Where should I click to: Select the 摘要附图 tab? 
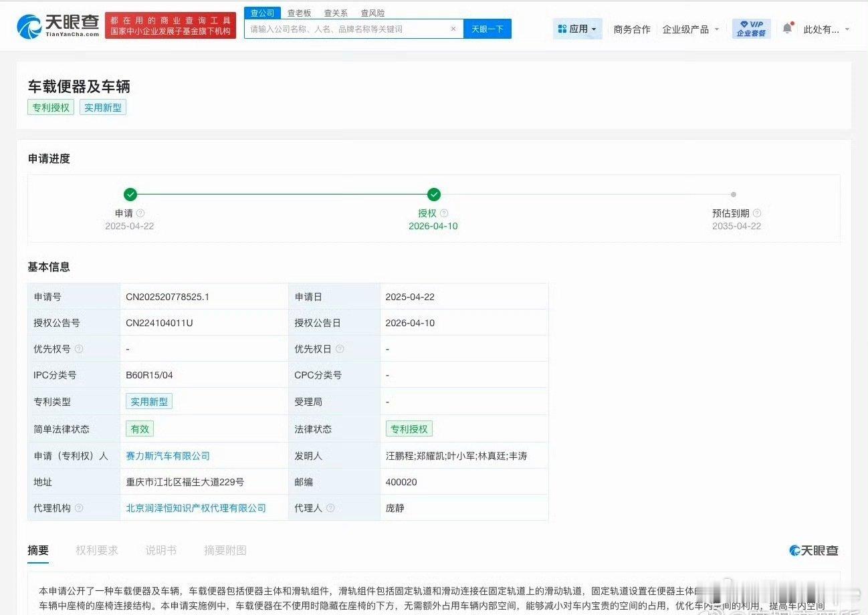tap(225, 550)
